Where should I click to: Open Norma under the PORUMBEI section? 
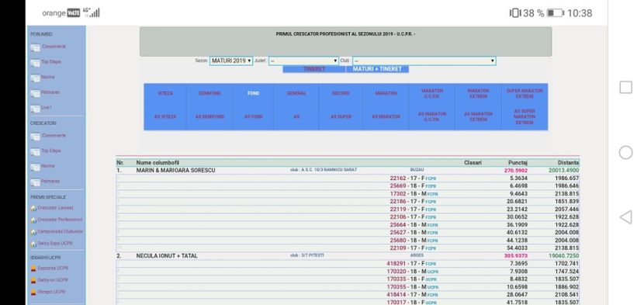[x=47, y=78]
